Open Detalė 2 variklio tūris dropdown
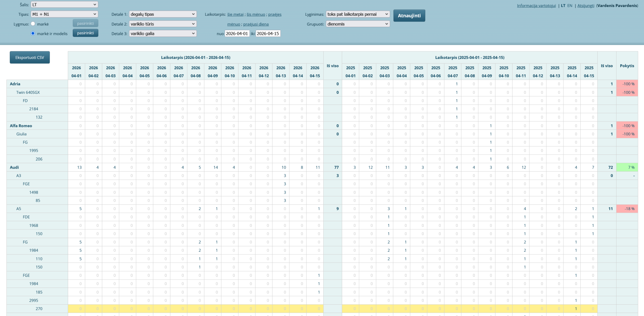The image size is (644, 316). [x=163, y=24]
